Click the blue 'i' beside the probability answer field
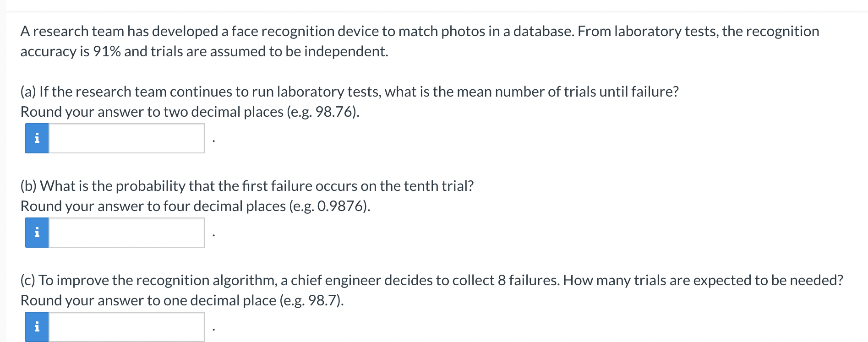Screen dimensions: 868x342 click(x=37, y=233)
